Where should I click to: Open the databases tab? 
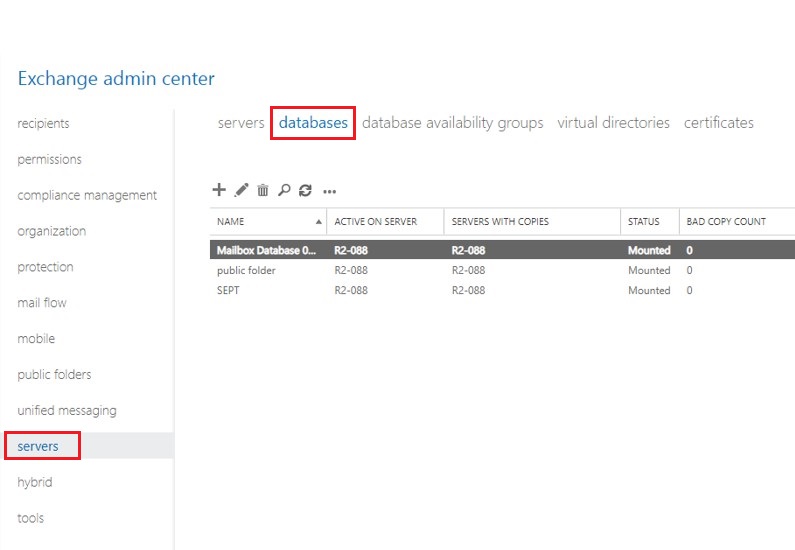point(313,123)
